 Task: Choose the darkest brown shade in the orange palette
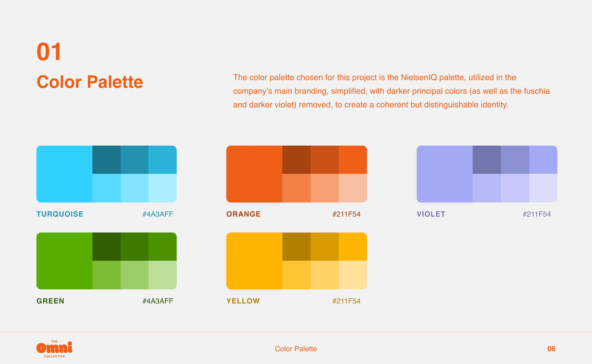(x=296, y=160)
